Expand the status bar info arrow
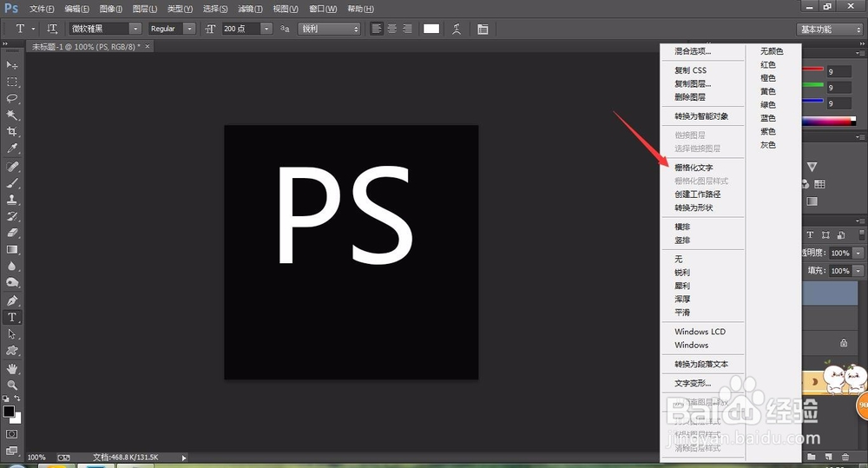 tap(184, 458)
